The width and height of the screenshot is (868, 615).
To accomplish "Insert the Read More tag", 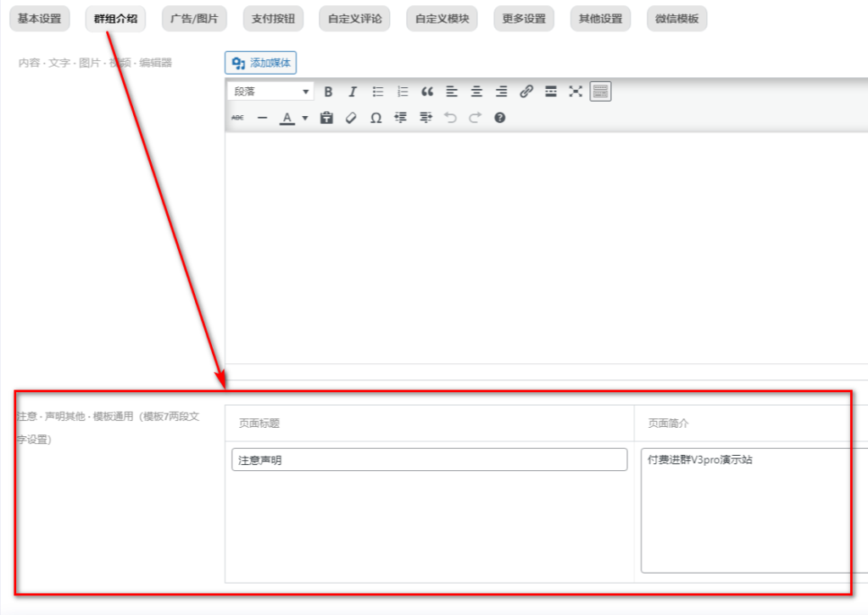I will 551,91.
